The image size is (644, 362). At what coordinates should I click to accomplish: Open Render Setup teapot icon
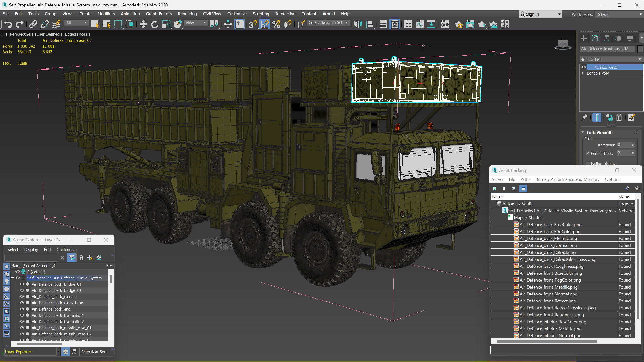click(x=458, y=24)
